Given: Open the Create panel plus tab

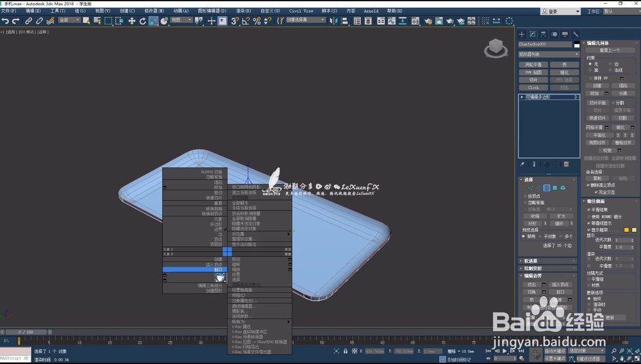Looking at the screenshot, I should click(522, 35).
